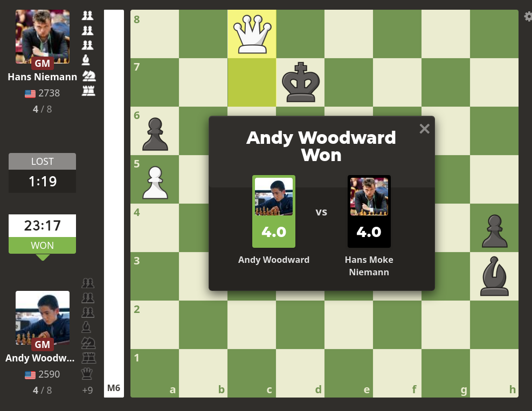Select the white pawn on a5
Image resolution: width=532 pixels, height=411 pixels.
tap(155, 183)
